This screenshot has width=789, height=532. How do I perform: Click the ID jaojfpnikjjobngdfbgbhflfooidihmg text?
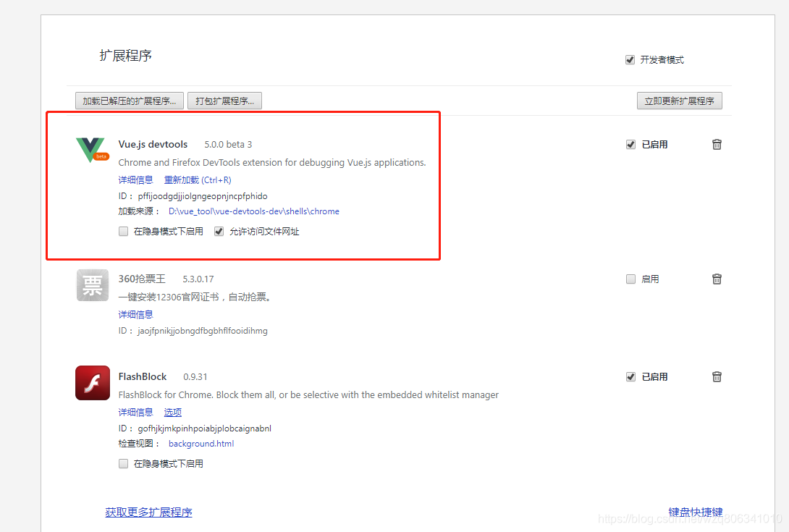193,331
